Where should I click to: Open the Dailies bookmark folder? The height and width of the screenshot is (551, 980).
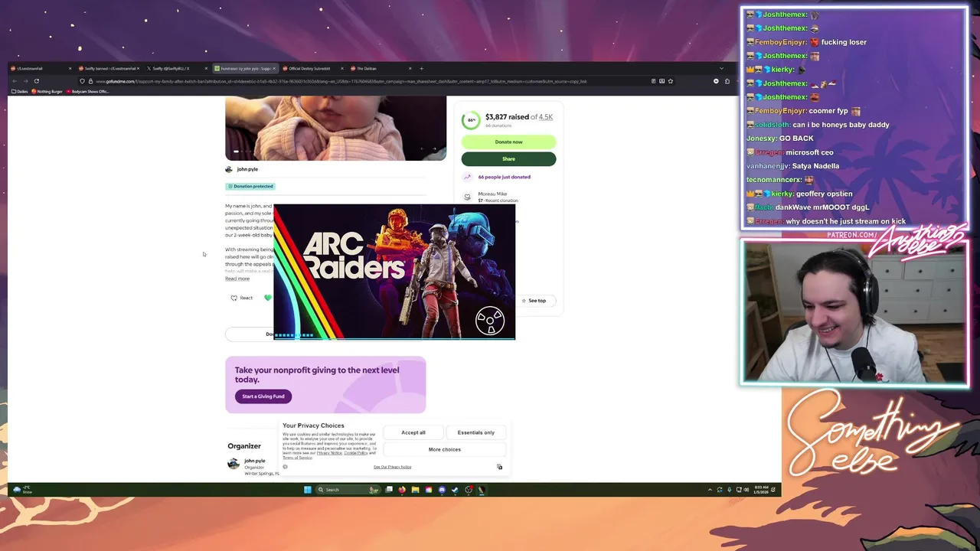[x=20, y=91]
